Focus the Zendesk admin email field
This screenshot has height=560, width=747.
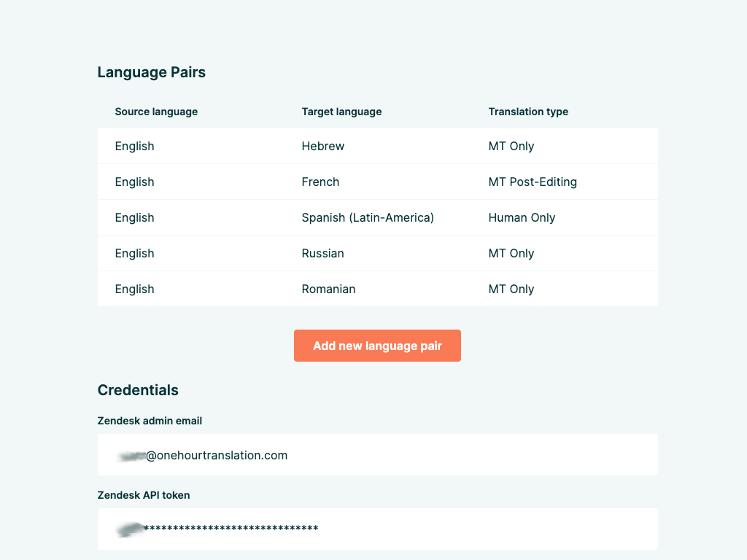click(x=377, y=455)
